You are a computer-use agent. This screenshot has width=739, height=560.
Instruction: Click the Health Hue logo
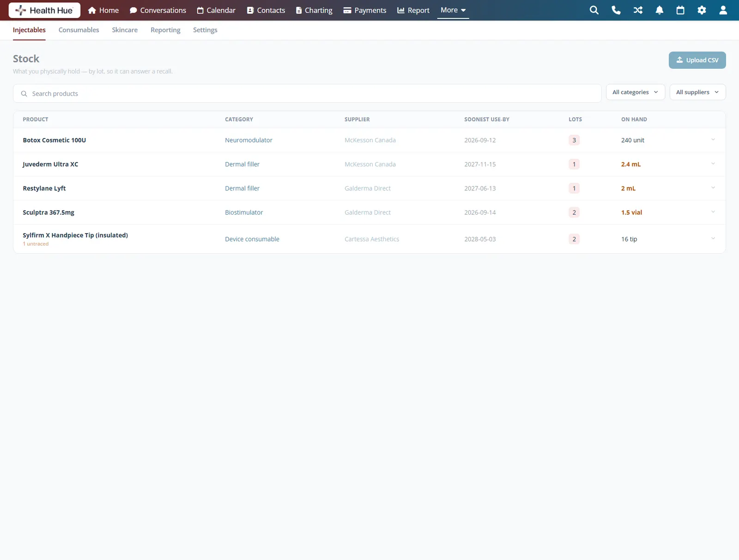pyautogui.click(x=44, y=10)
